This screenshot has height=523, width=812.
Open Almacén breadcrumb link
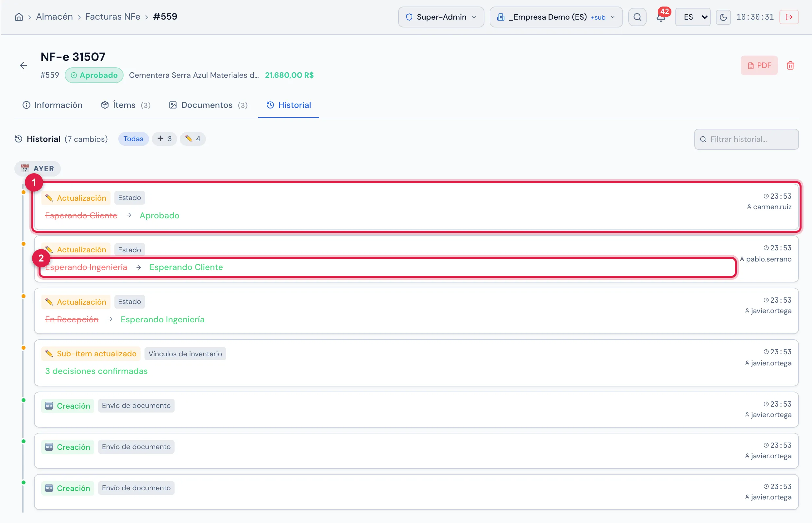click(x=54, y=17)
